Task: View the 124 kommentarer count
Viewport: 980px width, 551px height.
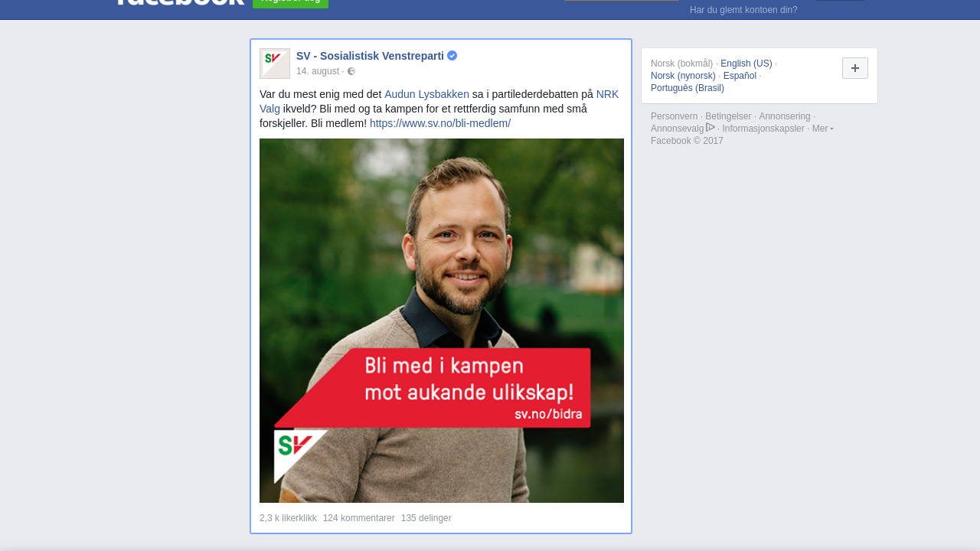Action: tap(359, 518)
